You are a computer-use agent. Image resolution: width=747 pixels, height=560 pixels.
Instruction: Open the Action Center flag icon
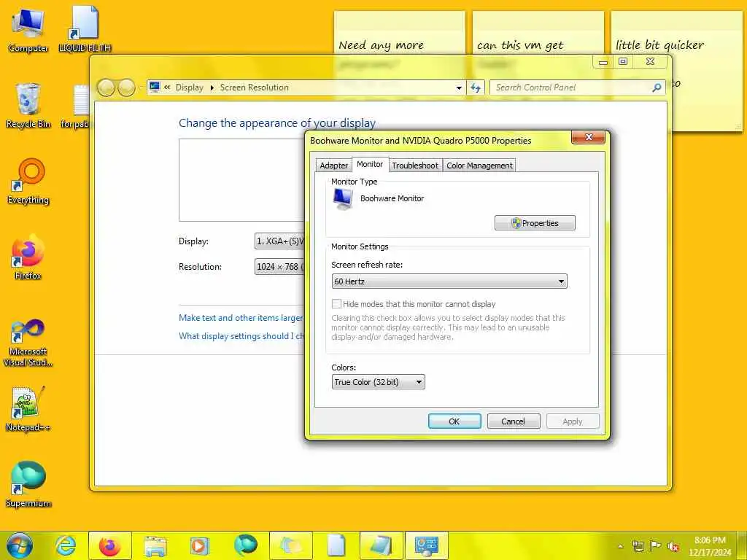[656, 546]
